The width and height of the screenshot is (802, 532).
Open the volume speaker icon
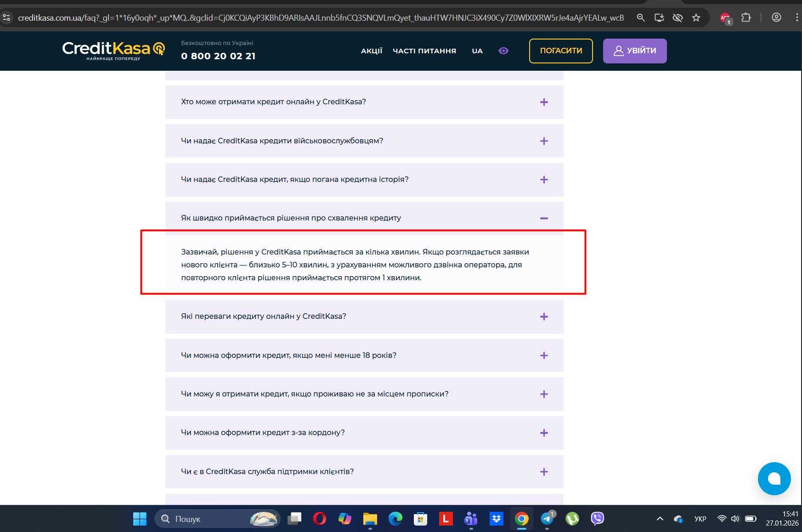click(735, 519)
